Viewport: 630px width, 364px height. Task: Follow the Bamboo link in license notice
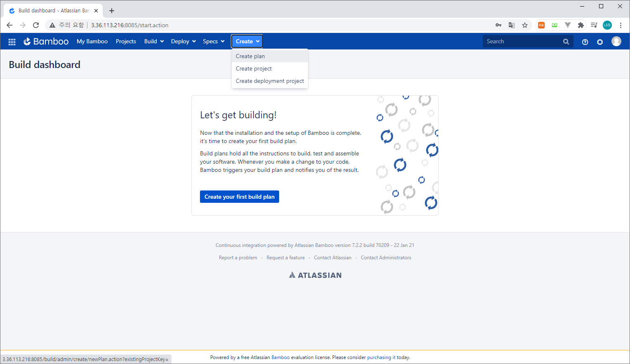point(280,357)
